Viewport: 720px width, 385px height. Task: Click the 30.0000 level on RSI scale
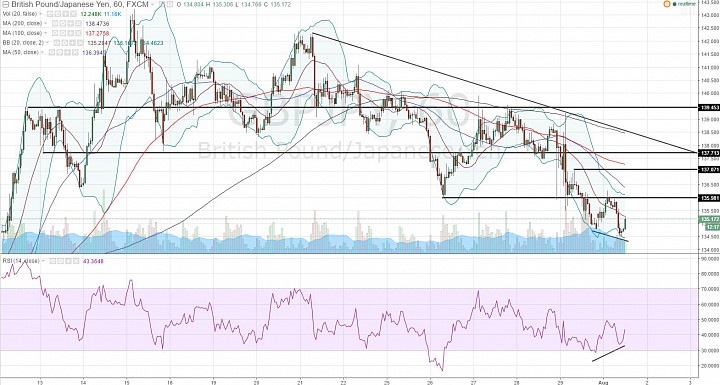(x=709, y=351)
